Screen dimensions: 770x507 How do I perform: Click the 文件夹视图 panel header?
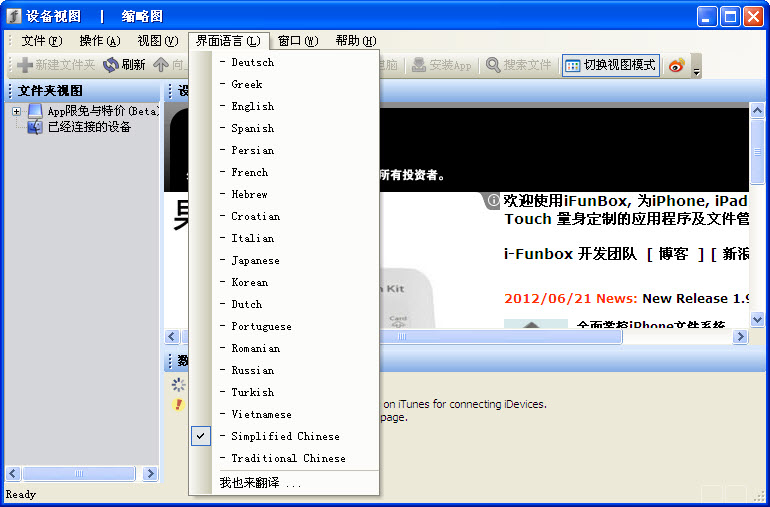(82, 91)
